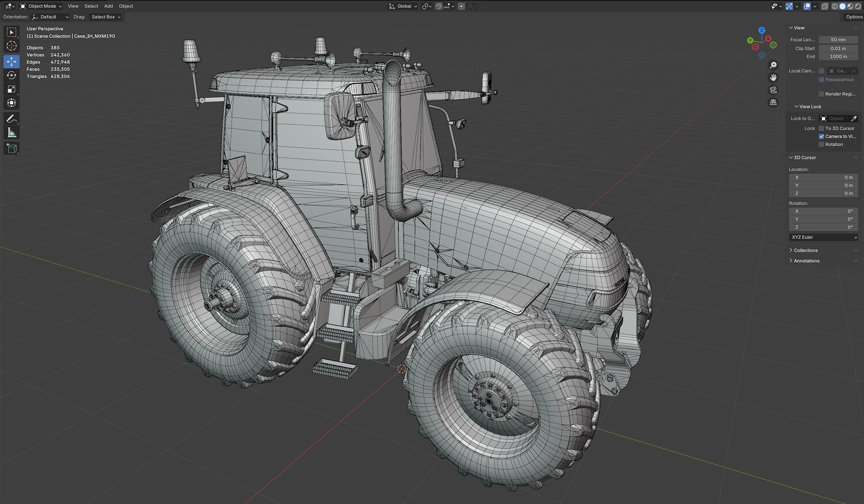The image size is (864, 504).
Task: Open the transform pivot point dropdown
Action: coord(427,6)
